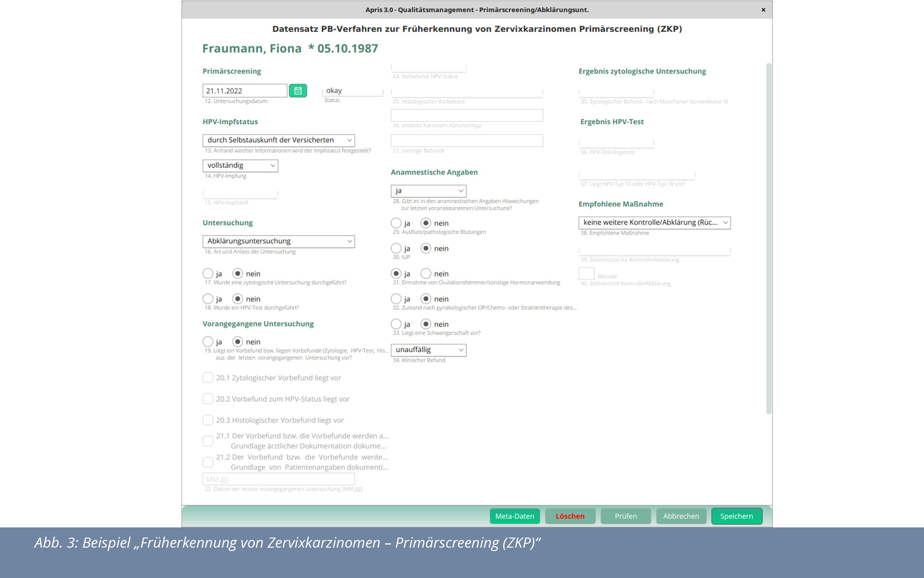This screenshot has width=924, height=578.
Task: Select 'nein' for Schwangerschaft
Action: coord(426,324)
